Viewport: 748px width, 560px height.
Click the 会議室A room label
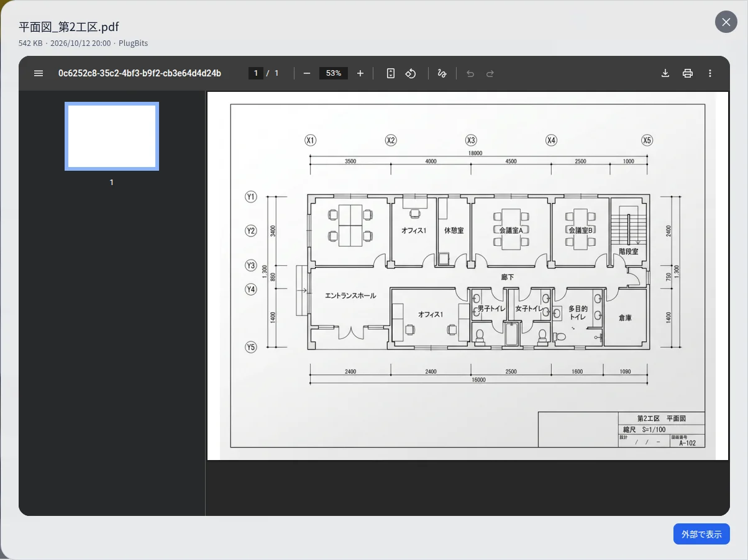coord(511,230)
